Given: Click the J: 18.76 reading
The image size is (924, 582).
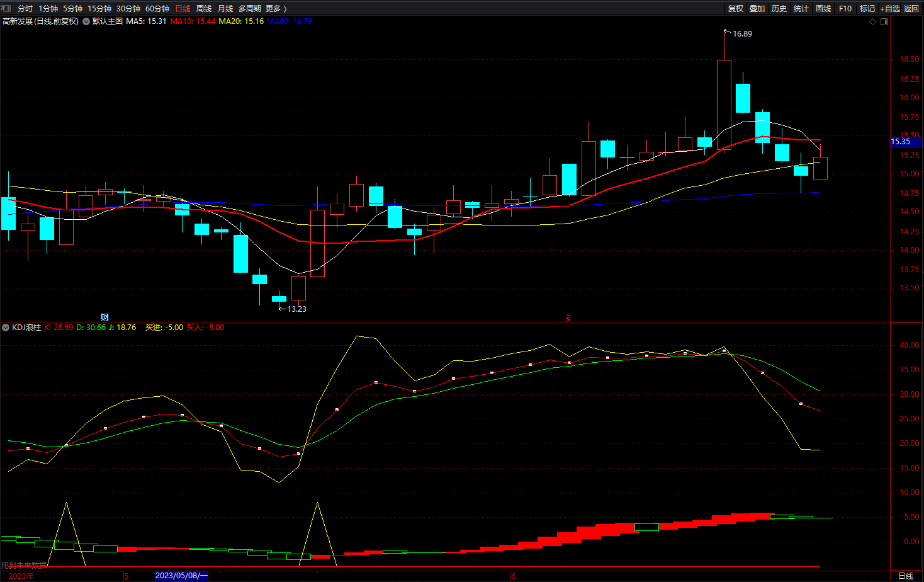Looking at the screenshot, I should (122, 328).
